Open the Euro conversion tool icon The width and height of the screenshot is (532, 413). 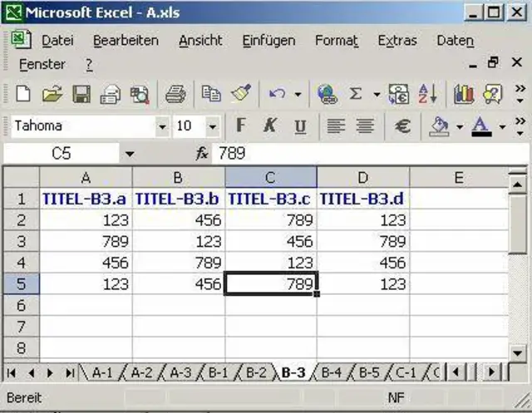(x=399, y=94)
